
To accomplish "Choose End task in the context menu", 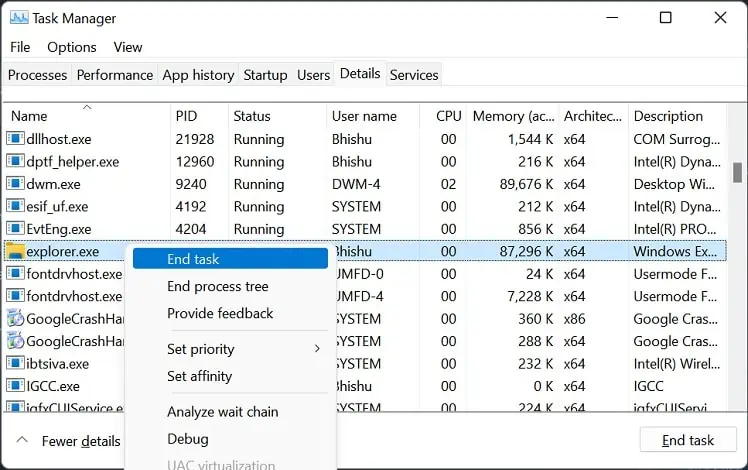I will click(230, 259).
